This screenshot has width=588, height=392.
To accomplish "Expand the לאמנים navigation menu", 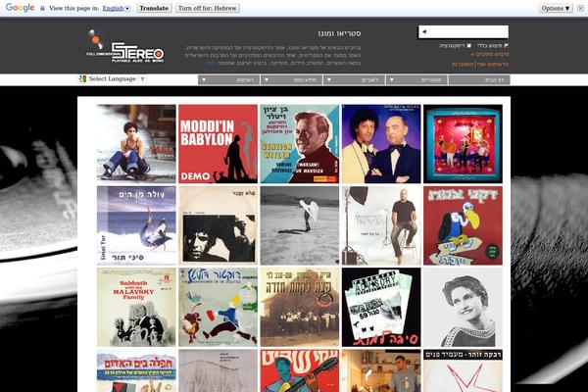I will 354,79.
